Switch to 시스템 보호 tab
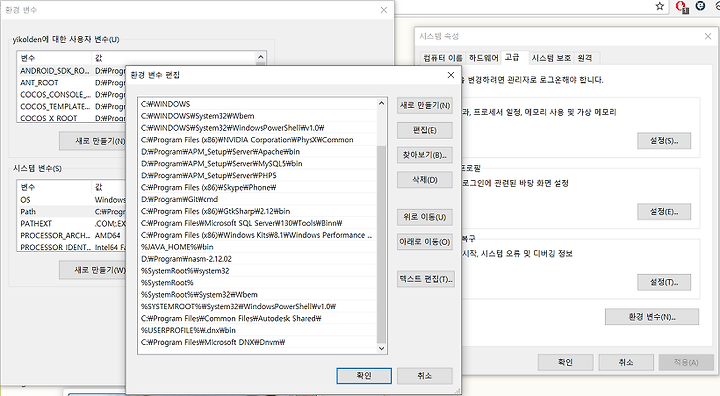This screenshot has width=720, height=396. (551, 58)
